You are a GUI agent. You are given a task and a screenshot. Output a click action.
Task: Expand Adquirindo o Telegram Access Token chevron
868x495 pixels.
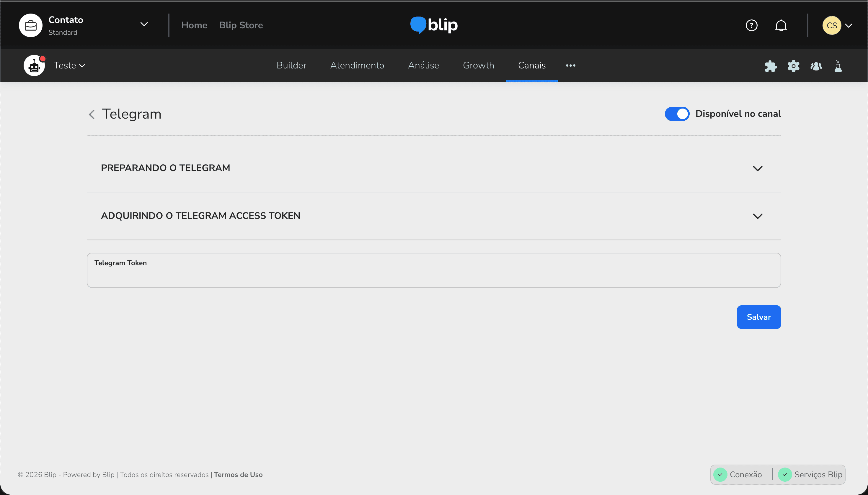(757, 216)
